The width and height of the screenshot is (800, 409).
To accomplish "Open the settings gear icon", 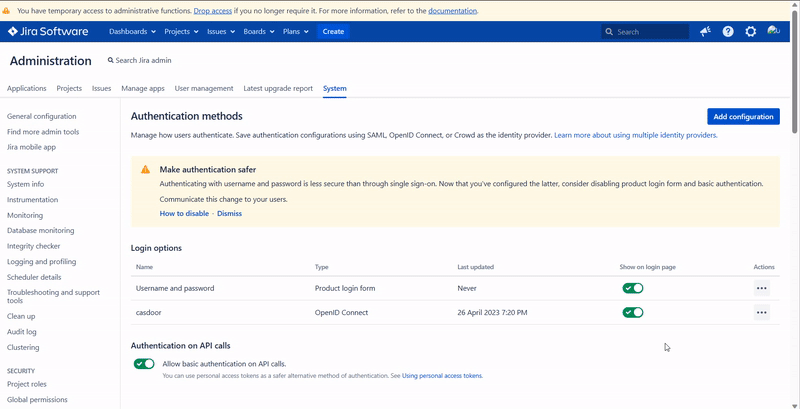I will click(x=751, y=32).
